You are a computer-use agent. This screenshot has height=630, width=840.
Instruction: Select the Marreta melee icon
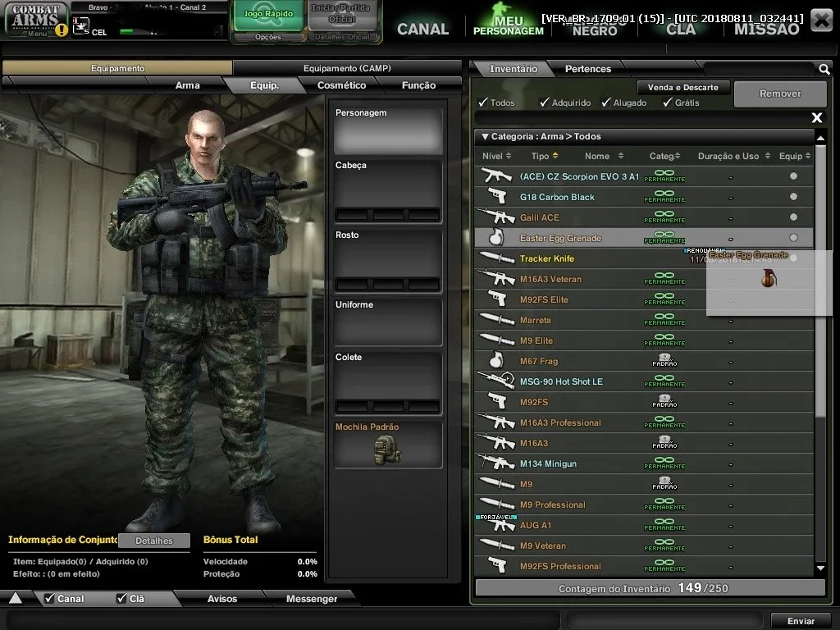click(x=496, y=320)
